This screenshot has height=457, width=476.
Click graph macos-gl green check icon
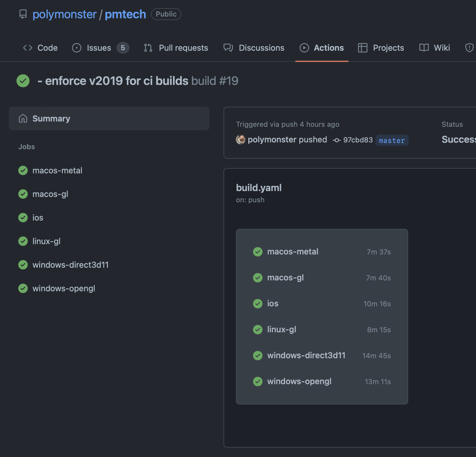click(258, 278)
